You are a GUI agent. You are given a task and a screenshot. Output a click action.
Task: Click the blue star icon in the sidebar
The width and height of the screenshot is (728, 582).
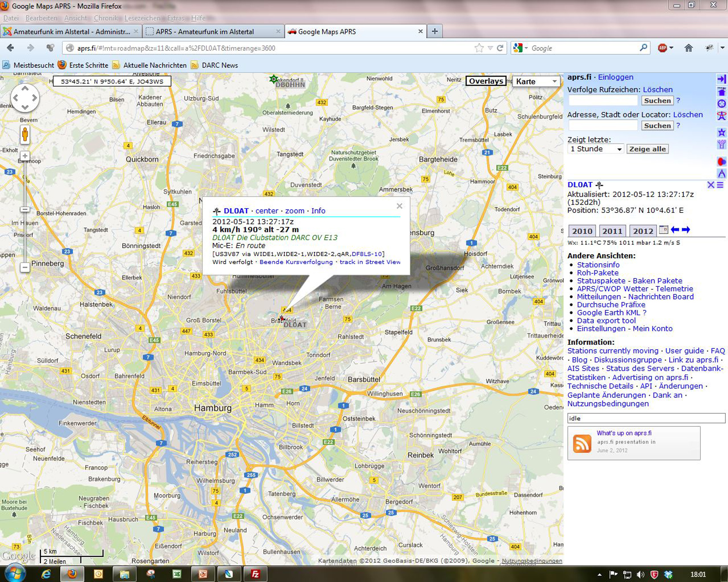[x=721, y=132]
